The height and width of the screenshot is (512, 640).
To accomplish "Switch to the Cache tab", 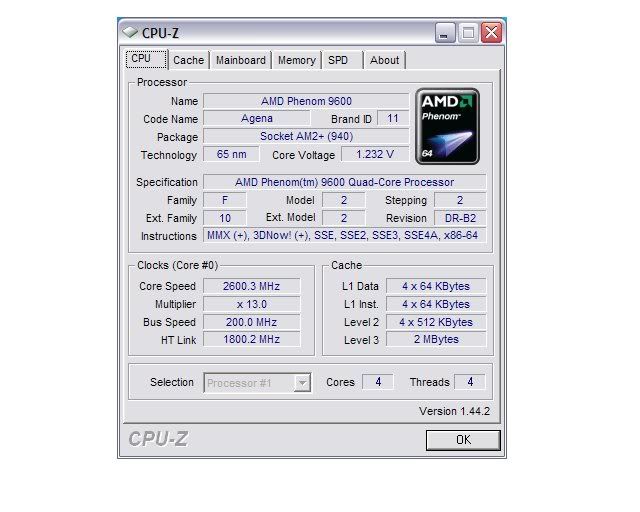I will click(x=189, y=60).
